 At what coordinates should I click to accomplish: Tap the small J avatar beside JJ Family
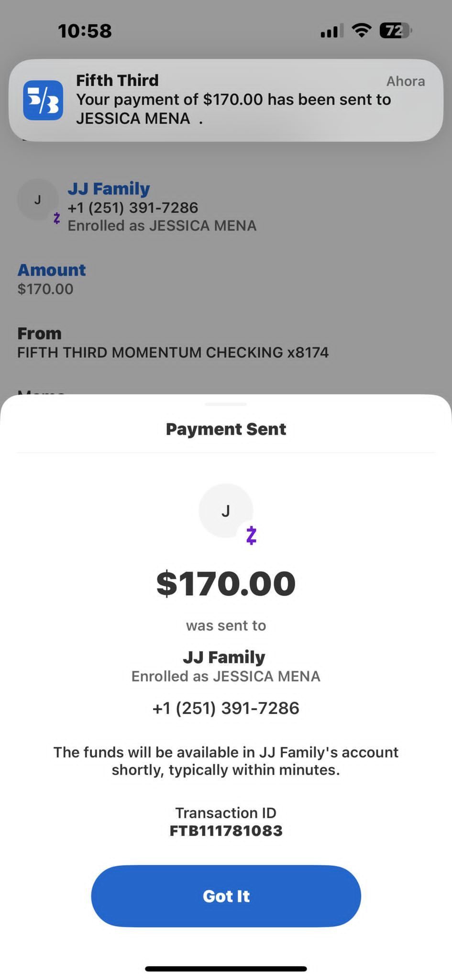tap(37, 200)
